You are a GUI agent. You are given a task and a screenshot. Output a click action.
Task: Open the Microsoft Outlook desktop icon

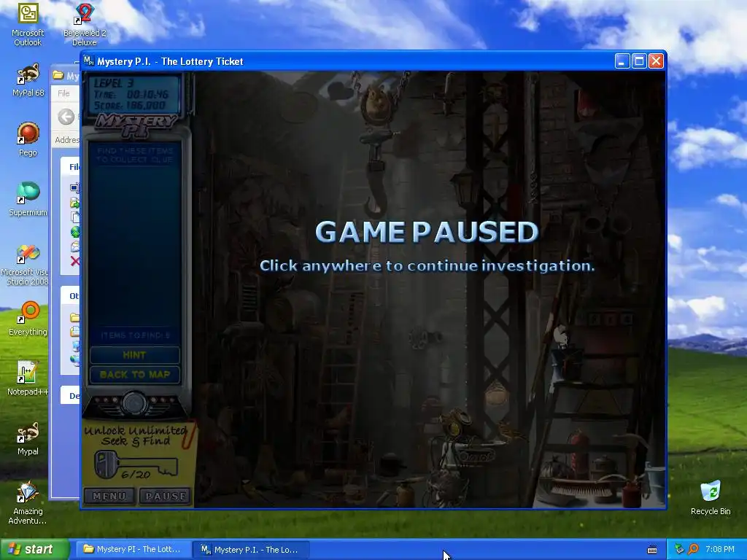pos(28,24)
